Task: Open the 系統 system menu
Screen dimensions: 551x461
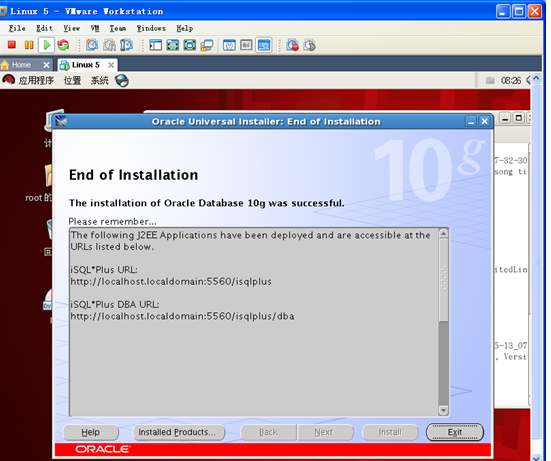Action: coord(100,80)
